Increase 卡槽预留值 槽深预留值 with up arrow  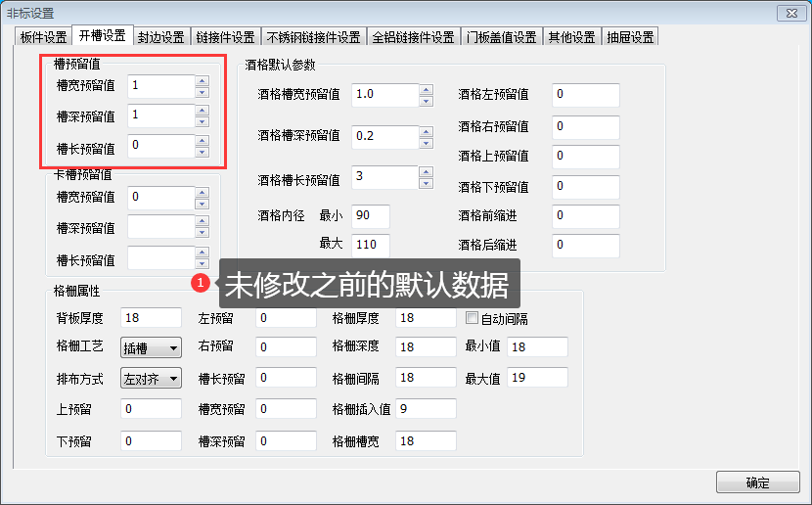[x=203, y=221]
